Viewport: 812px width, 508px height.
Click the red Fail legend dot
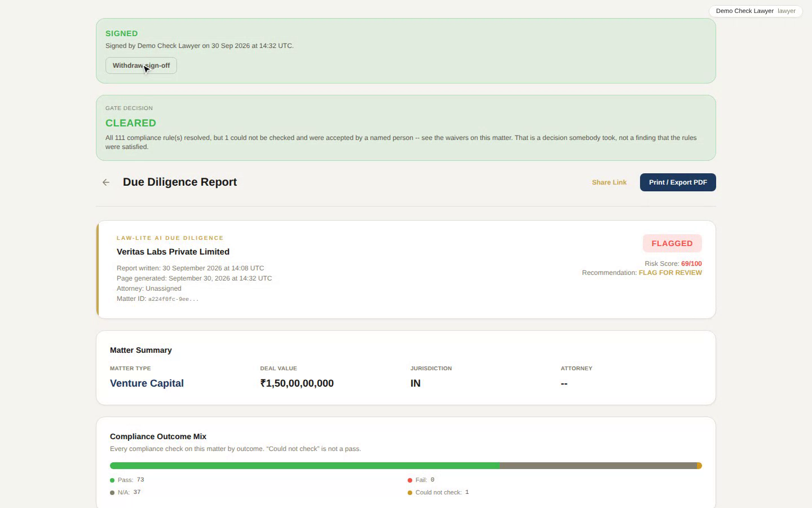pyautogui.click(x=410, y=480)
